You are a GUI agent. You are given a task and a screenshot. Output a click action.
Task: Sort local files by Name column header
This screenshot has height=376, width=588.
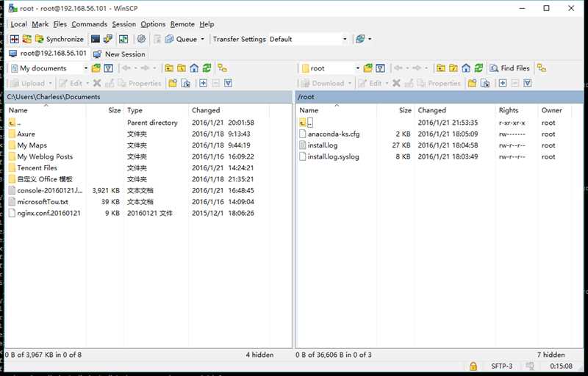[x=46, y=110]
